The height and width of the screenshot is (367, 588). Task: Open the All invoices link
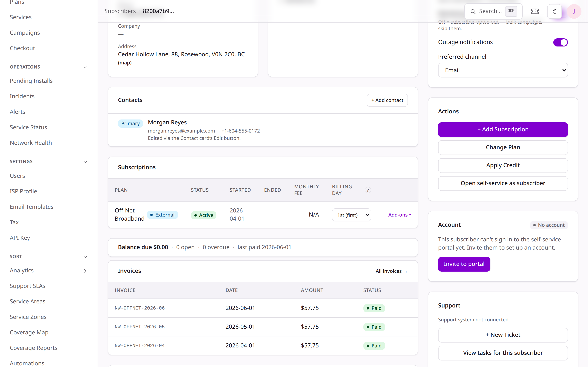pyautogui.click(x=391, y=271)
